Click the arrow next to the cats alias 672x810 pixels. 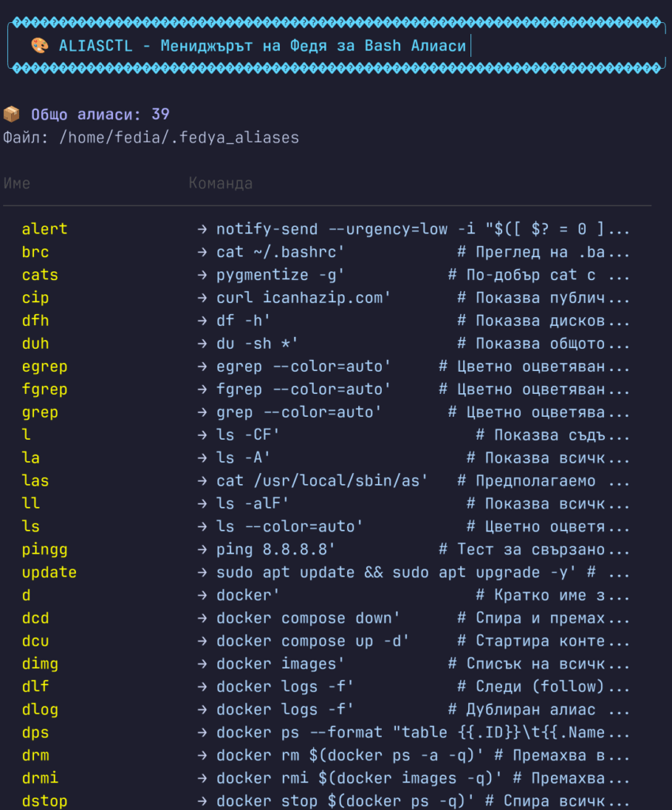[202, 275]
